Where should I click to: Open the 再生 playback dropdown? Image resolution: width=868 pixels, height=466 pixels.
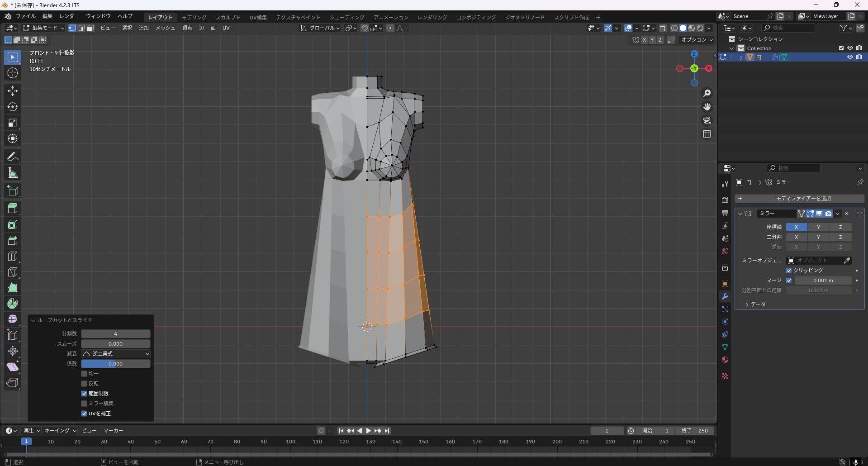(32, 431)
